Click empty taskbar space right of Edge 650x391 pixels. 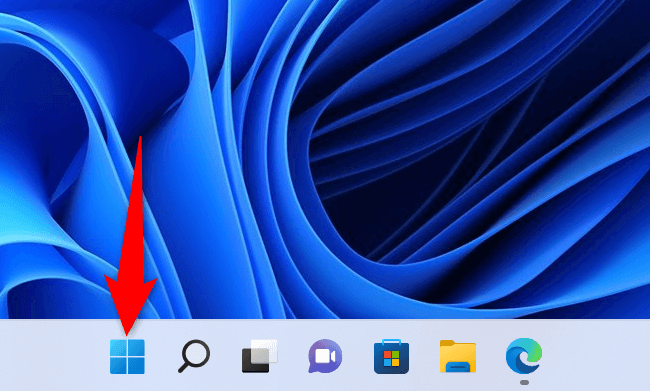pos(597,356)
